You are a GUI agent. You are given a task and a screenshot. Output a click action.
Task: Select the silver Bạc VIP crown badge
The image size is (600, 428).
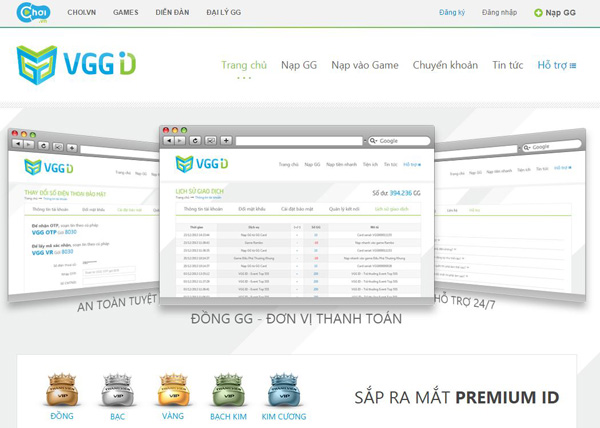(x=117, y=389)
